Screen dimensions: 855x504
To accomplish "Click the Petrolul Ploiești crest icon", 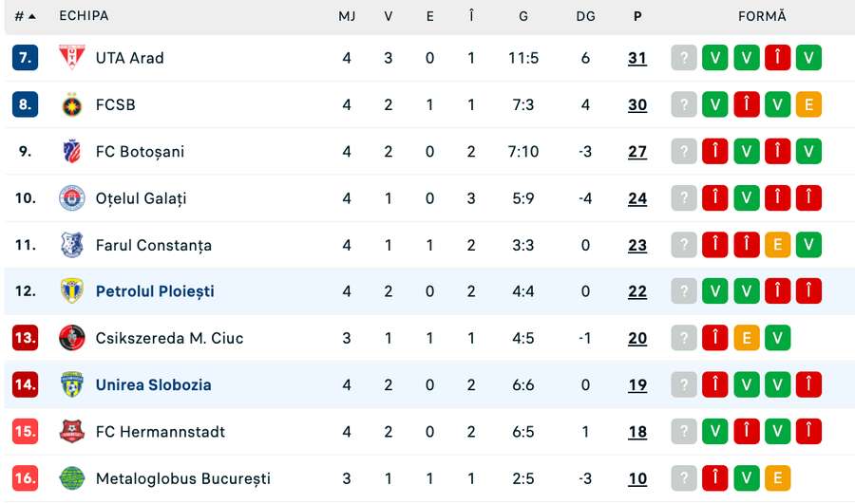I will point(71,291).
